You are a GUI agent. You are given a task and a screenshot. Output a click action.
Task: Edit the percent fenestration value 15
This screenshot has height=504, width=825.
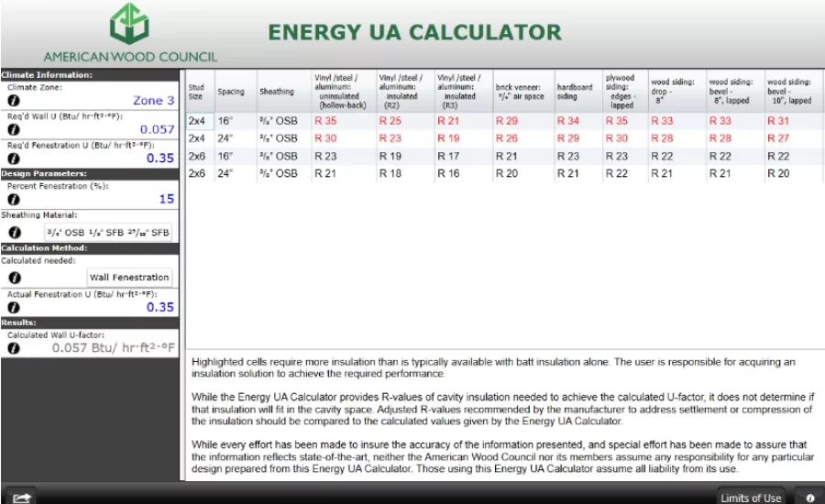click(x=166, y=199)
